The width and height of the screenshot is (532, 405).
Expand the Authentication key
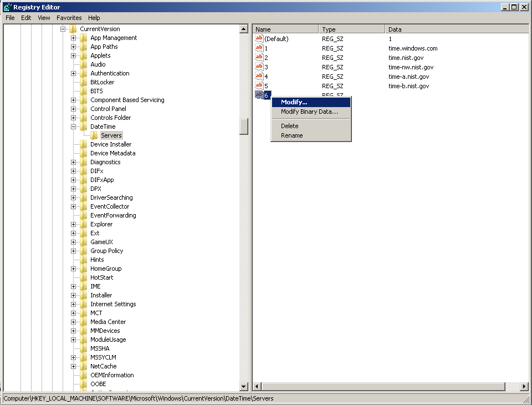click(x=73, y=73)
